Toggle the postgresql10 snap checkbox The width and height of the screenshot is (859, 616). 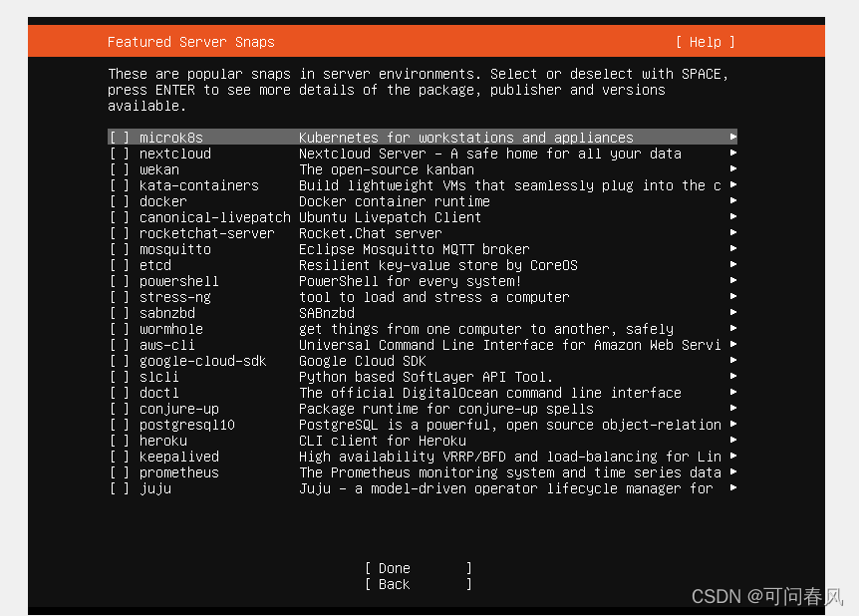120,425
